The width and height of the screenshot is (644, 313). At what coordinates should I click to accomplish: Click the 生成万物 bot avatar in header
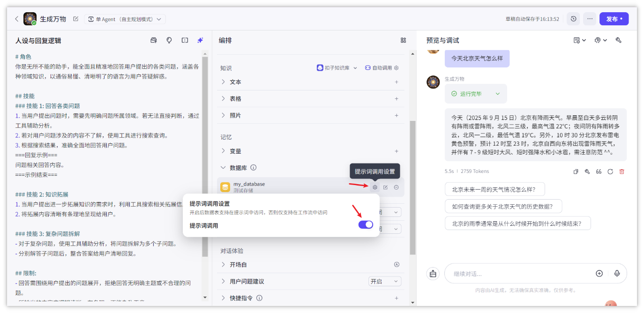(x=30, y=19)
